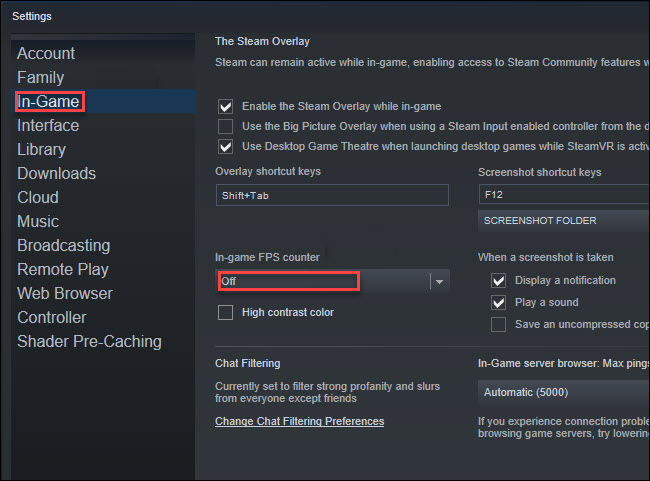Switch to the Interface settings page
Image resolution: width=650 pixels, height=481 pixels.
[x=48, y=126]
